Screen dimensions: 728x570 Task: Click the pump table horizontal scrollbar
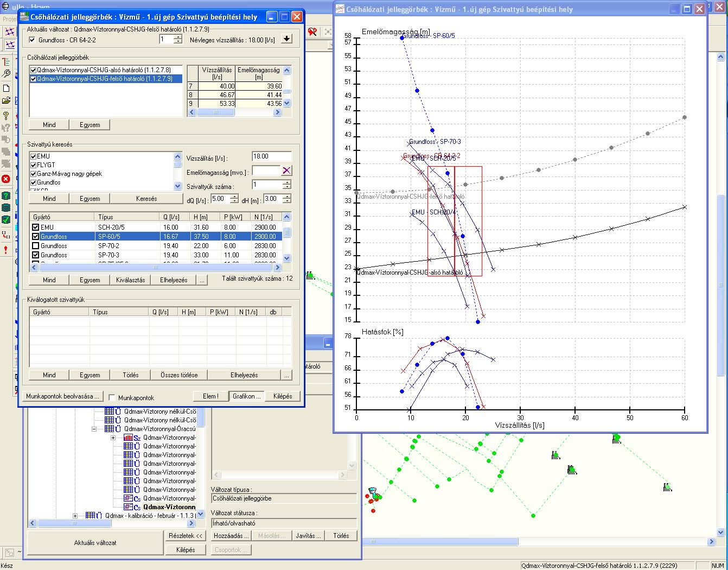(x=156, y=268)
